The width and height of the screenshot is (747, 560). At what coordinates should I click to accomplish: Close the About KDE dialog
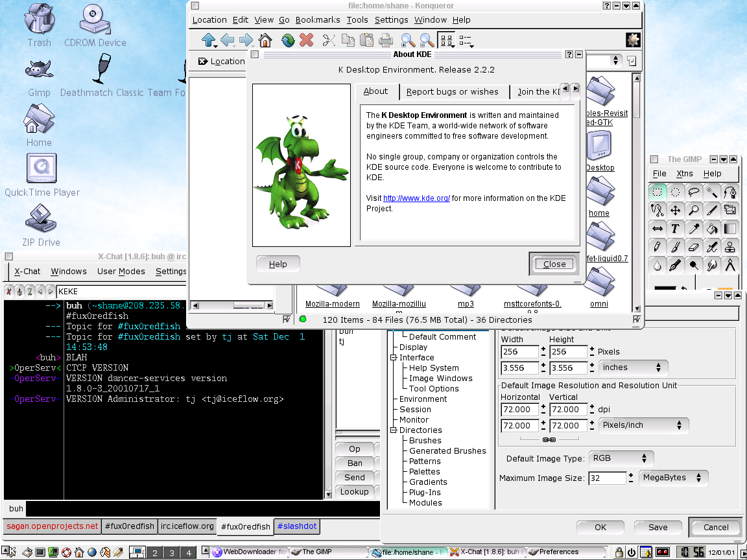554,264
